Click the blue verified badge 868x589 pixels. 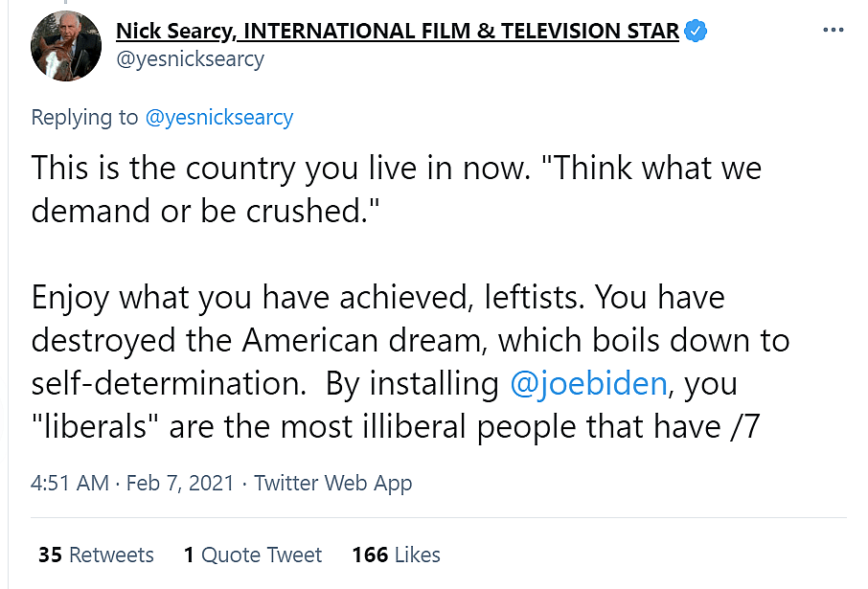coord(697,31)
